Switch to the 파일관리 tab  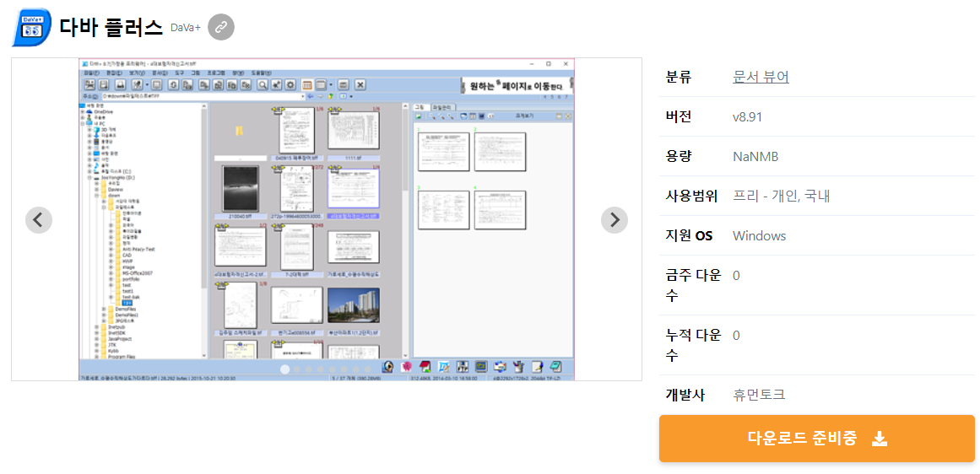coord(441,107)
